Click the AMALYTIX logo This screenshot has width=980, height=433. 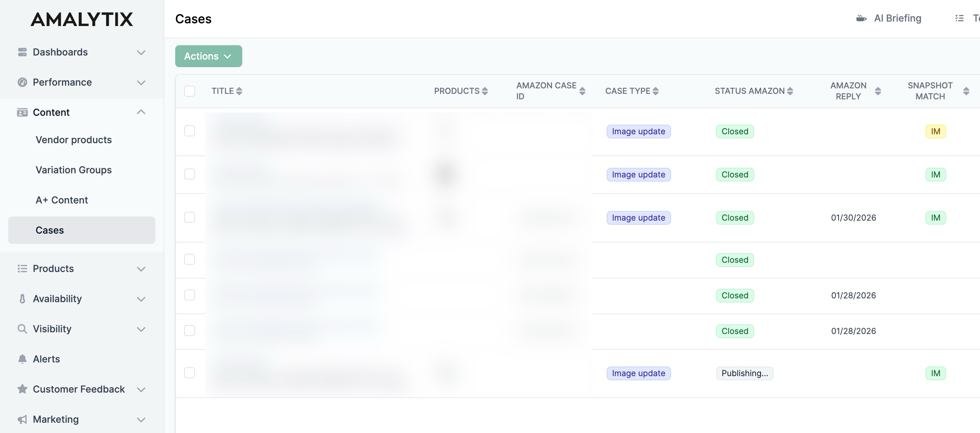pyautogui.click(x=82, y=20)
